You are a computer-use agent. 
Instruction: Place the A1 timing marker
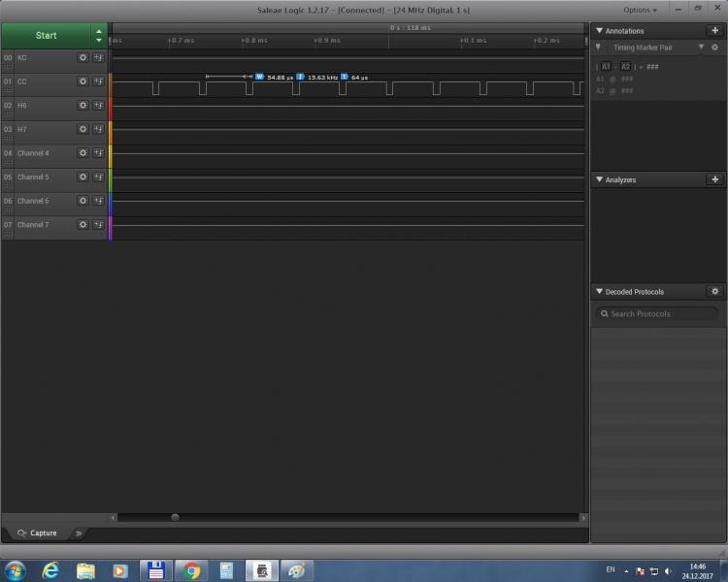pos(605,67)
